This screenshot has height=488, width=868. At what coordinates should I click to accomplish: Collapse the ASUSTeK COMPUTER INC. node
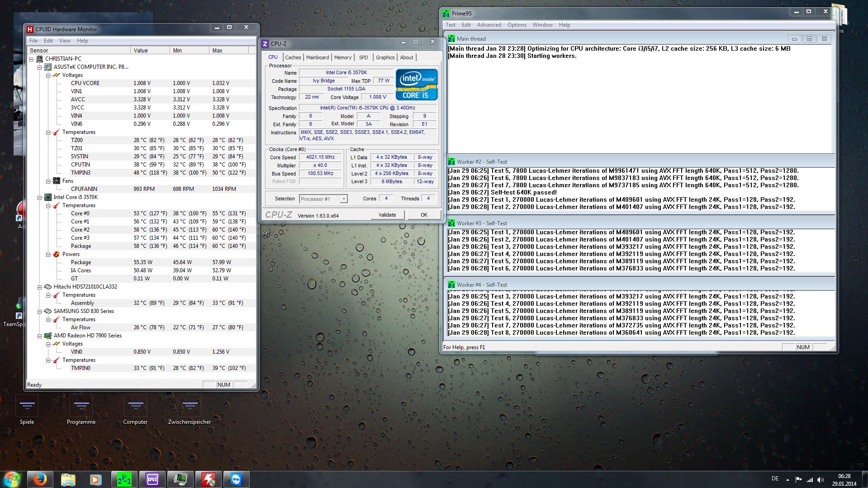pos(40,67)
